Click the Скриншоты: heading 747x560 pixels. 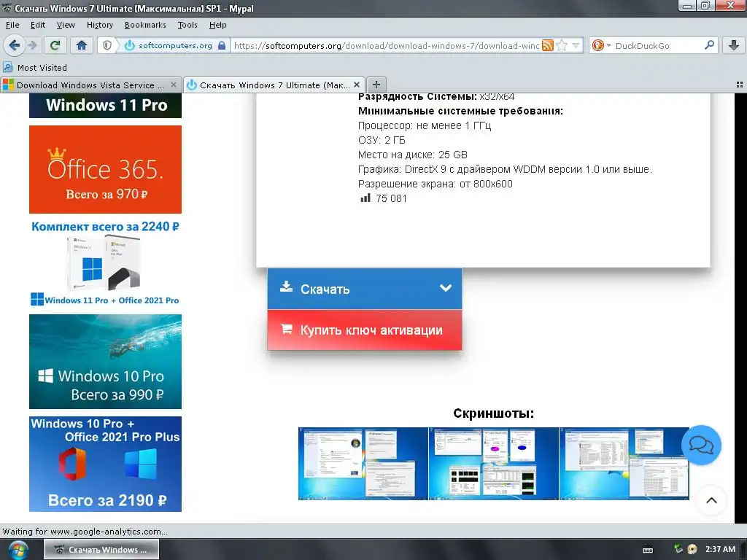click(494, 413)
